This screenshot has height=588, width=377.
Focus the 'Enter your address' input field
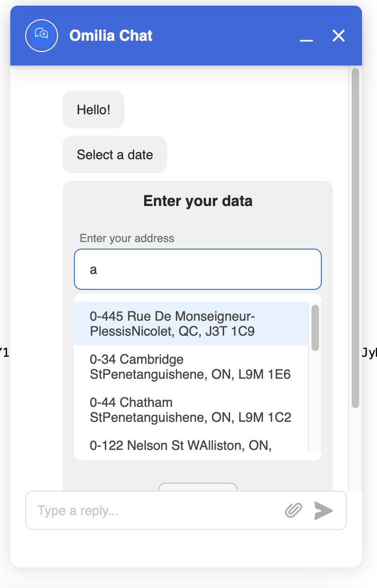tap(197, 269)
